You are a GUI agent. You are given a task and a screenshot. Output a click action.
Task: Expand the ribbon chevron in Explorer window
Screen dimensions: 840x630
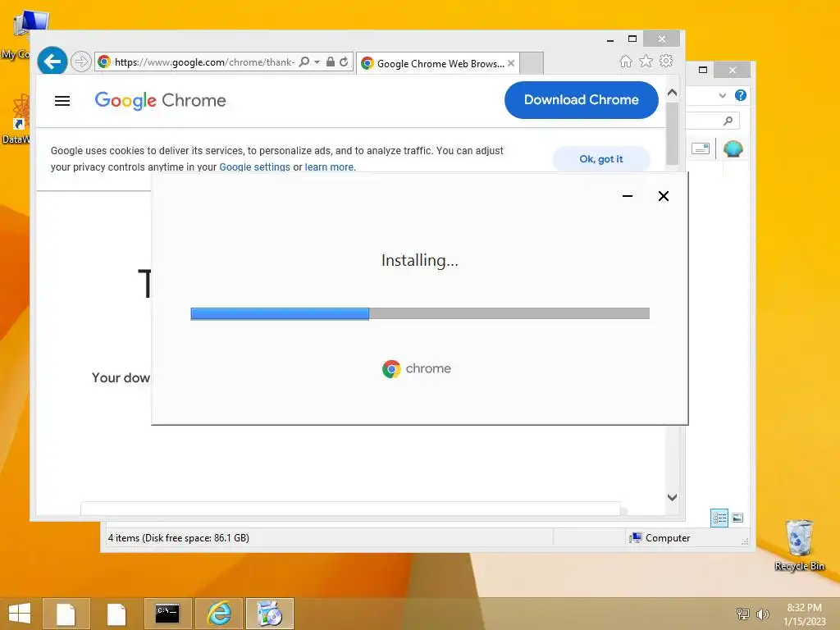pos(722,95)
